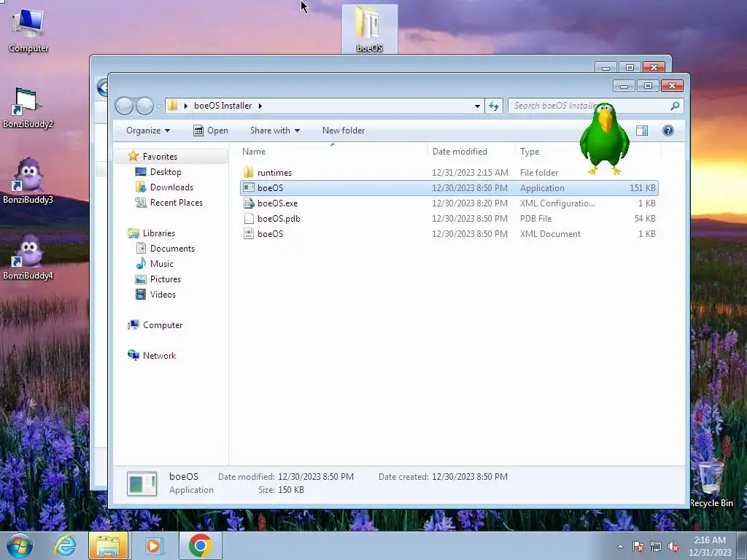Open the network tray icon
Viewport: 747px width, 560px height.
click(x=656, y=546)
